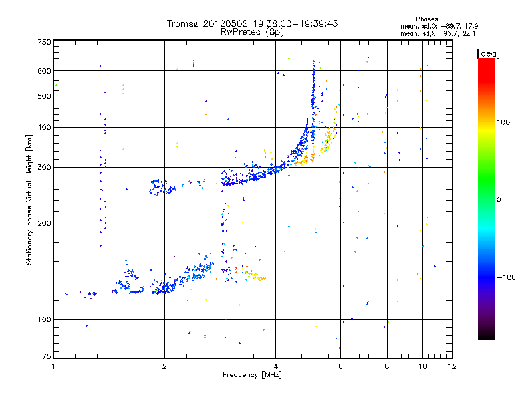This screenshot has height=399, width=532.
Task: Select the "mean, sd,O: -89.7, 17.9" line
Action: coord(439,26)
